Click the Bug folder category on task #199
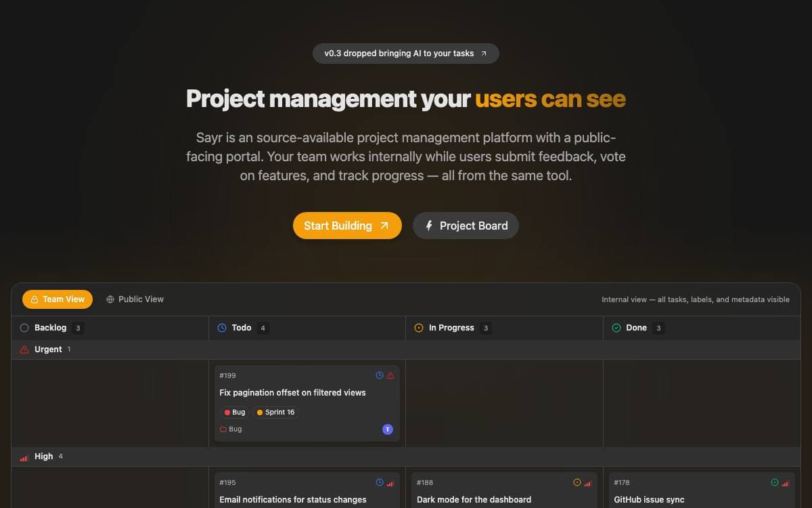 231,429
